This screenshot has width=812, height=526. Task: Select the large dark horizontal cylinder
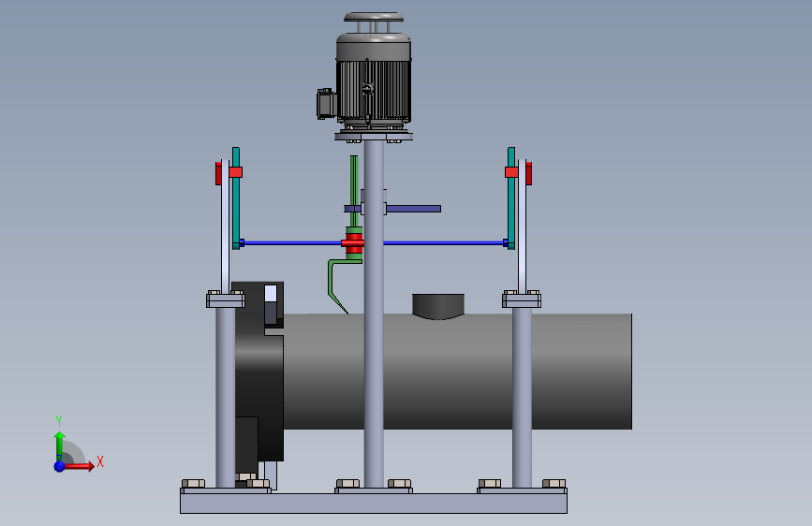(x=456, y=372)
